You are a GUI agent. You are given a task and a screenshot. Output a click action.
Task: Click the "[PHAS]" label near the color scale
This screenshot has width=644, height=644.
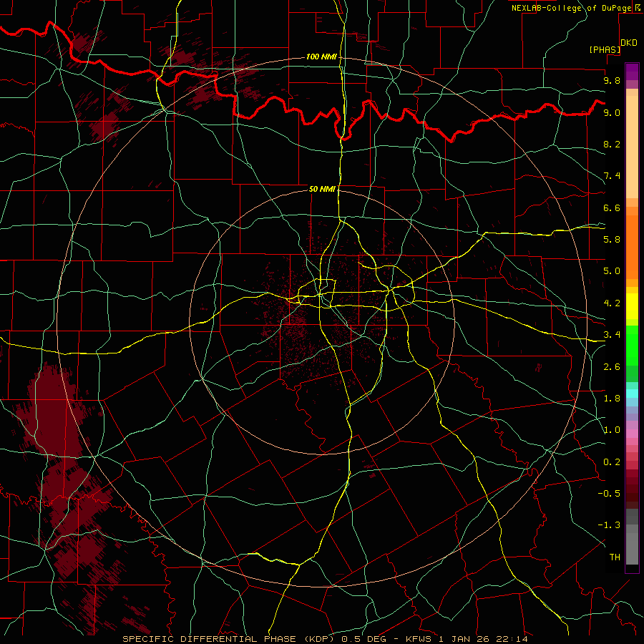[x=605, y=50]
